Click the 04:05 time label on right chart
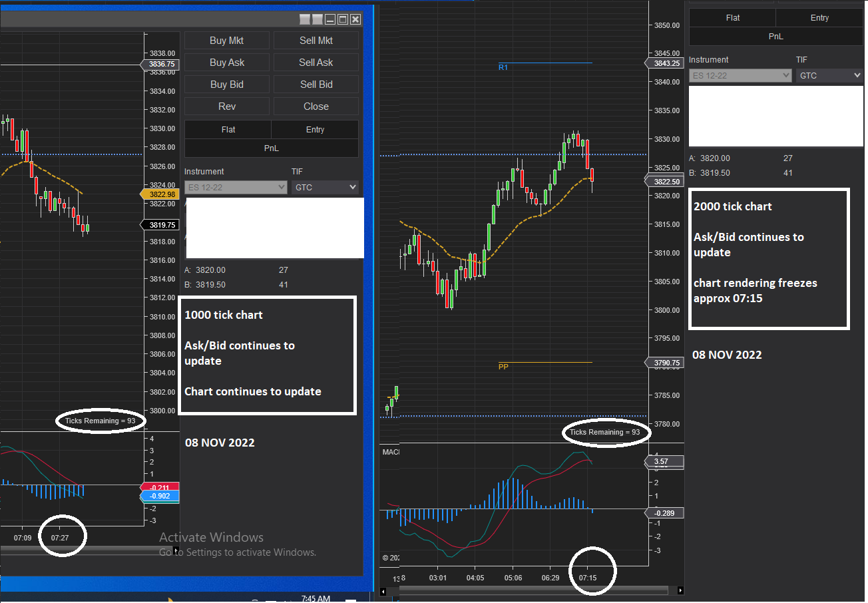 [475, 578]
